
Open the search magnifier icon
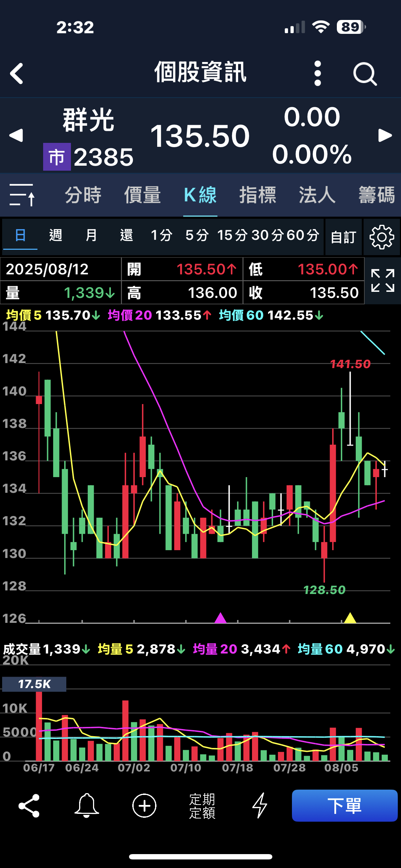coord(365,74)
